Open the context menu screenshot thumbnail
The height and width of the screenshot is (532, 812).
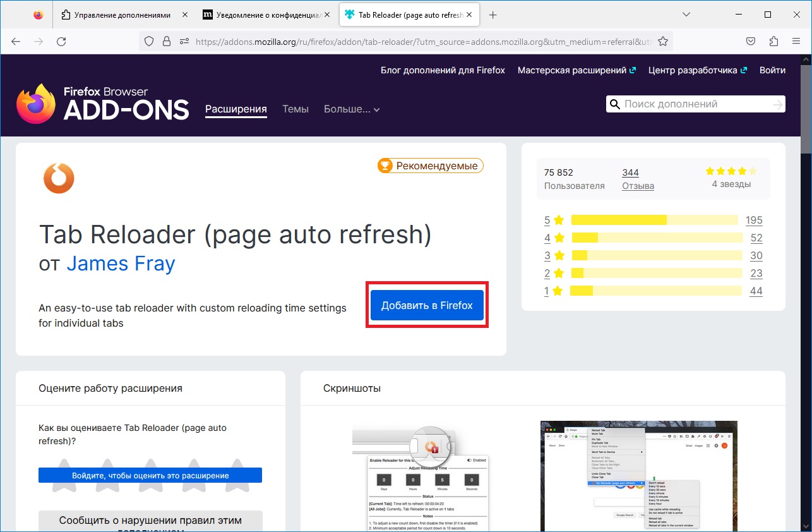point(639,476)
